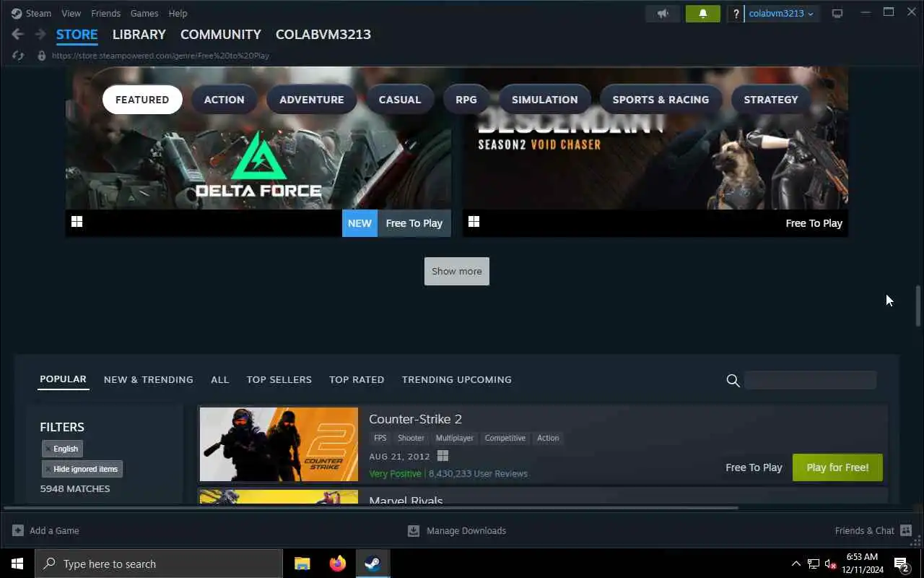
Task: Open the Help menu
Action: click(x=178, y=13)
